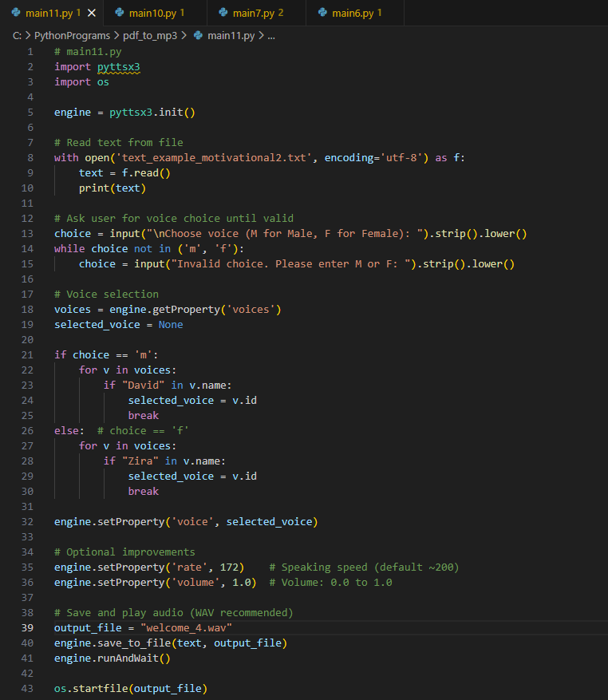Select line number 21 in the gutter
The height and width of the screenshot is (700, 608).
click(28, 354)
